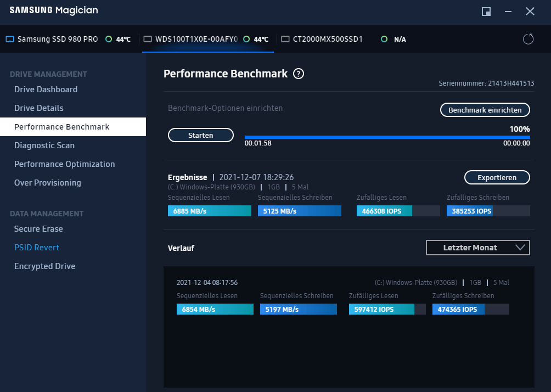The image size is (551, 392).
Task: Click the 385253 IOPS random write bar
Action: 488,211
